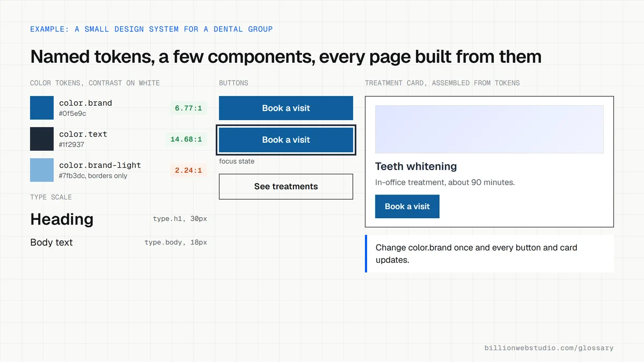The height and width of the screenshot is (362, 644).
Task: Click the Body text type sample
Action: pyautogui.click(x=52, y=242)
